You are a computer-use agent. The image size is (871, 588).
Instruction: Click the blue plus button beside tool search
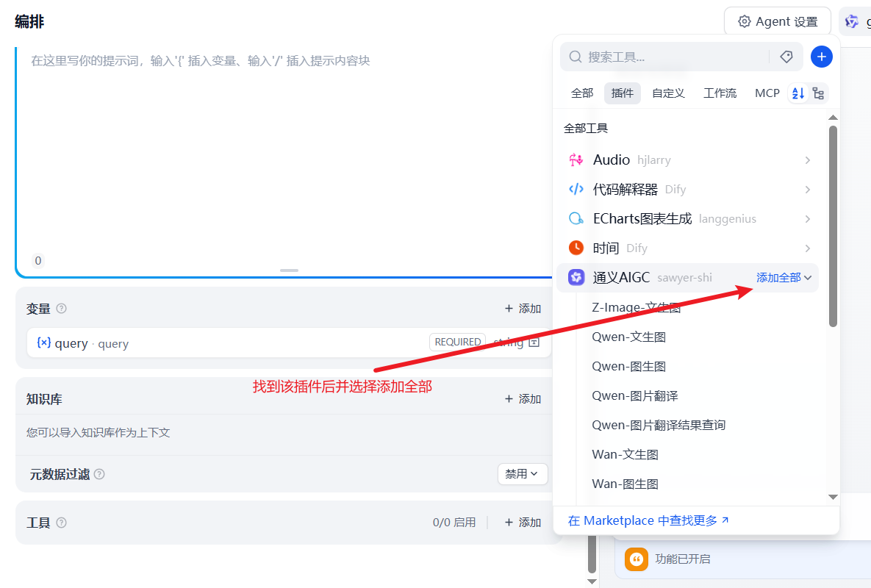click(x=821, y=57)
